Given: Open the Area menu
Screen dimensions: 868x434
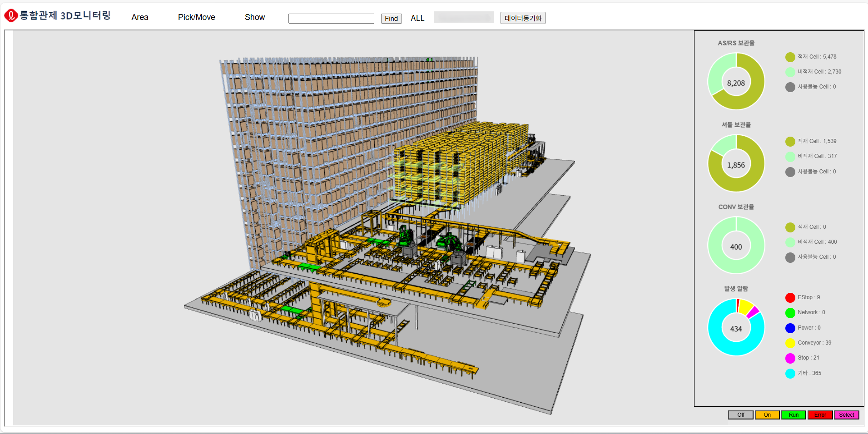Looking at the screenshot, I should 140,17.
